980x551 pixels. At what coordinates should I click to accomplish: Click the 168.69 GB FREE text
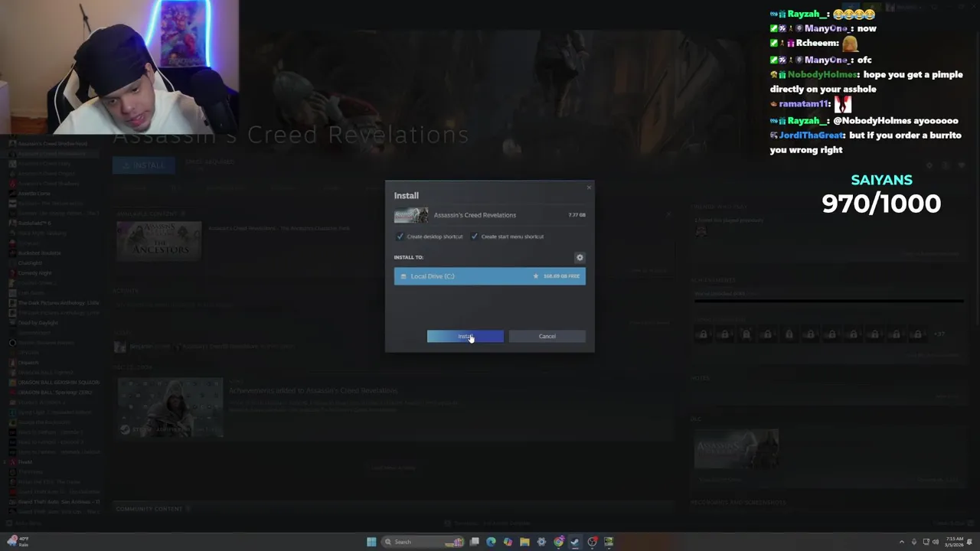coord(561,276)
